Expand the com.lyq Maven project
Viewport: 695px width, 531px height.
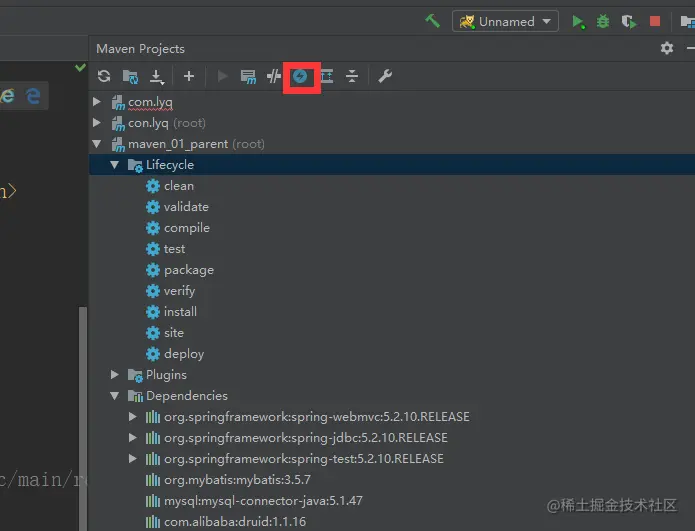tap(97, 102)
